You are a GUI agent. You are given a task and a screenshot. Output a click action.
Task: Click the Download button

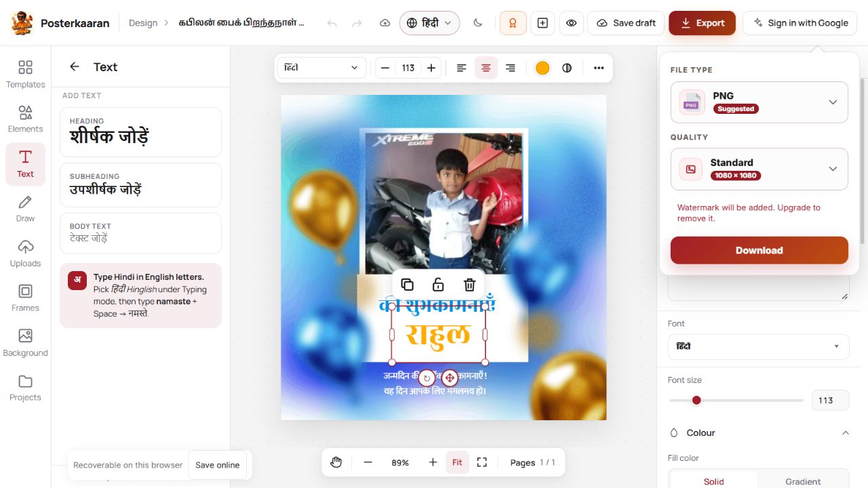tap(759, 250)
